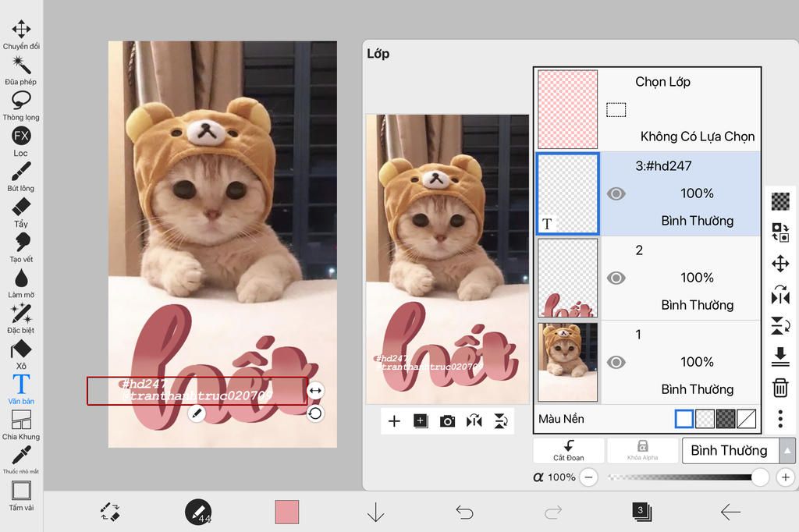Image resolution: width=799 pixels, height=532 pixels.
Task: Choose the diagonal-split background option
Action: (x=747, y=419)
